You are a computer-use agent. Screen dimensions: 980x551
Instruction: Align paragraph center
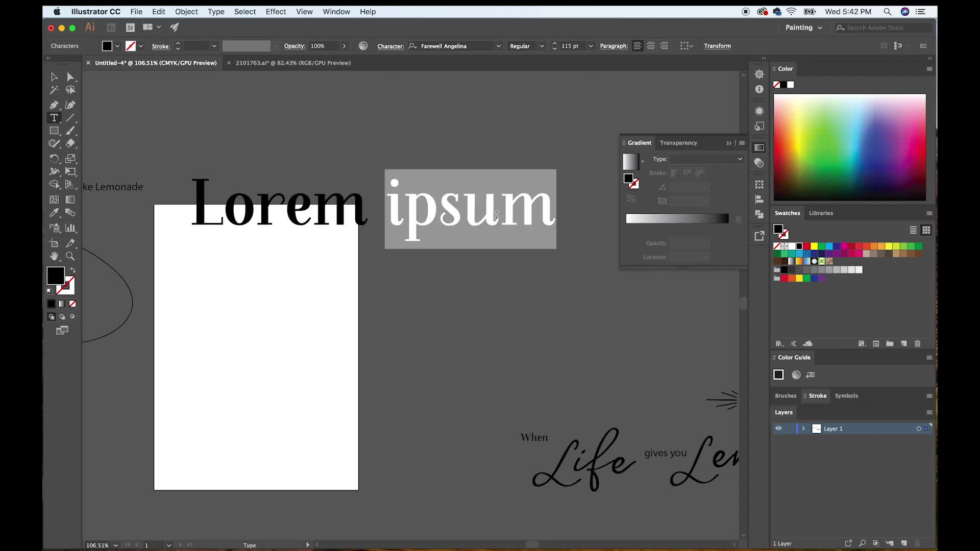(x=651, y=46)
